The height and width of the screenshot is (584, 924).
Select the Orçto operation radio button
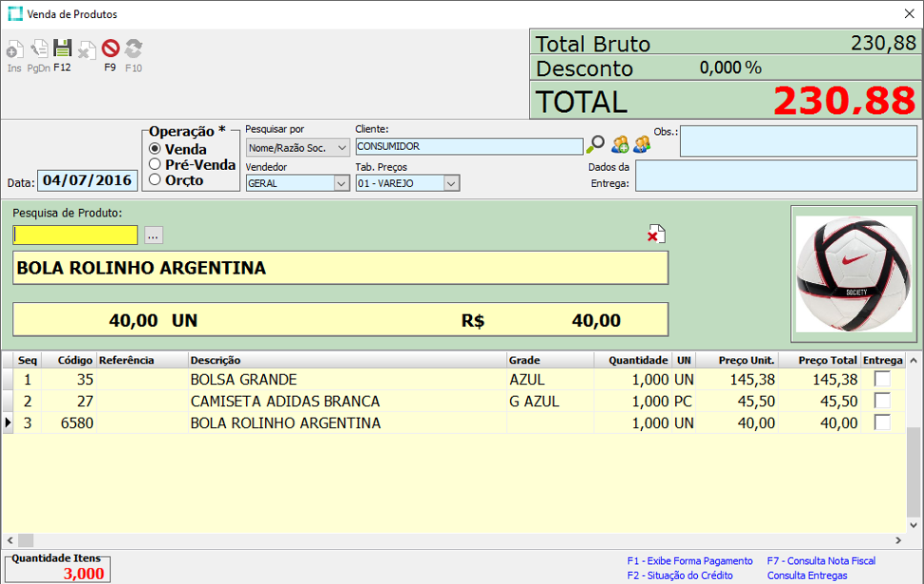click(155, 179)
